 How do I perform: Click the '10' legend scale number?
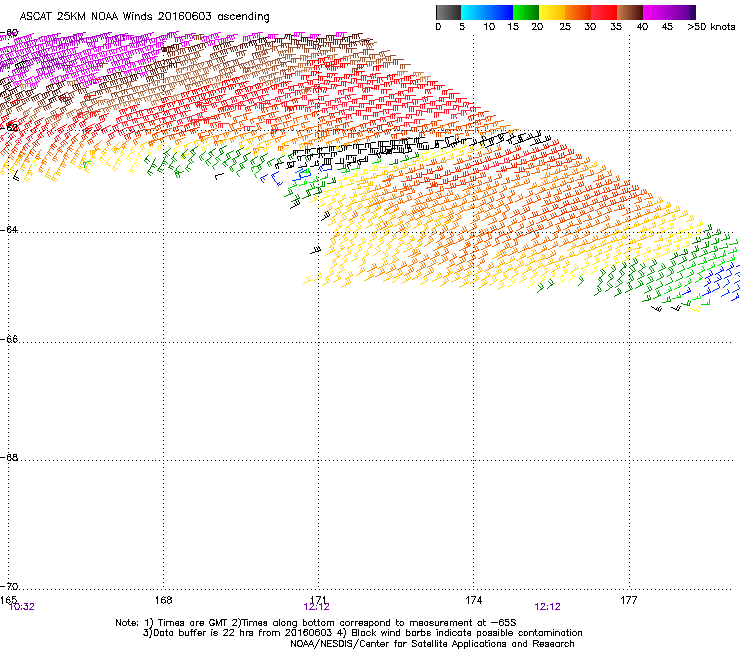click(x=489, y=27)
